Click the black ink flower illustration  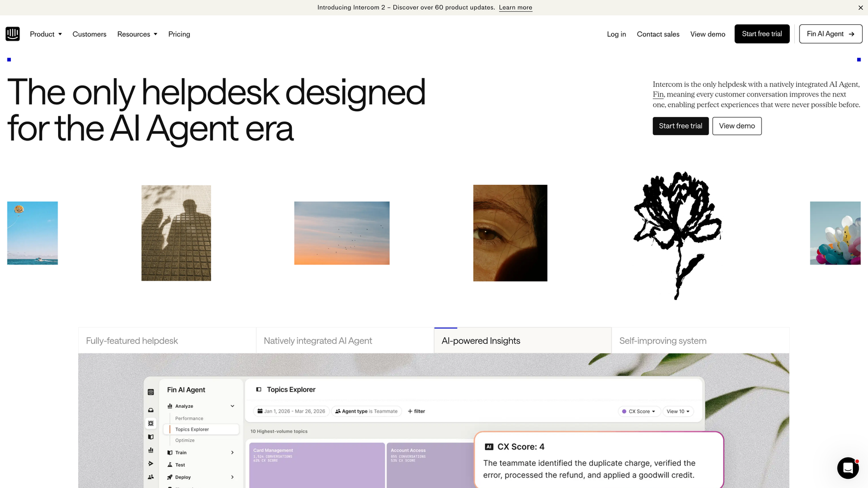click(x=677, y=235)
